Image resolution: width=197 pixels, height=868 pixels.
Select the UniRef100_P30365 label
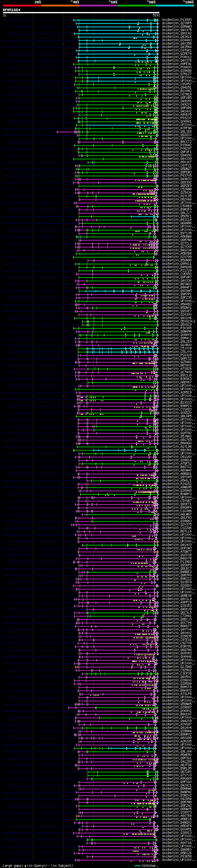[x=176, y=328]
